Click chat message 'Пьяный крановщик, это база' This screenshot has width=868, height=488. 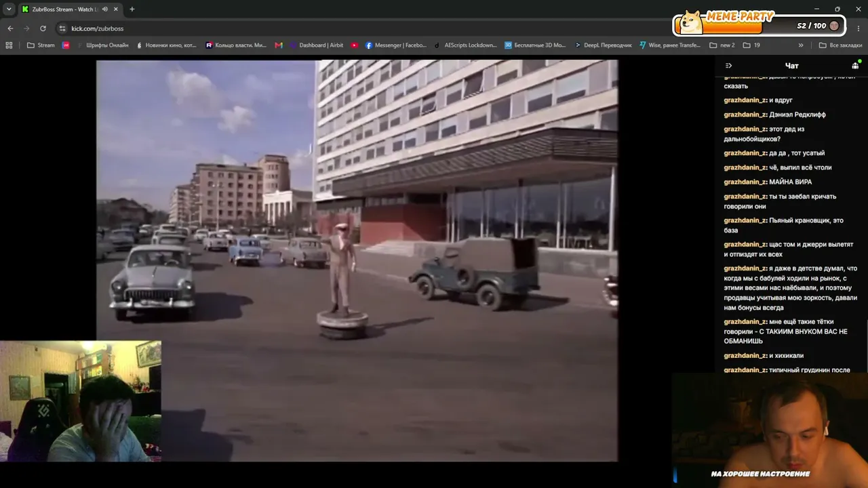point(783,225)
